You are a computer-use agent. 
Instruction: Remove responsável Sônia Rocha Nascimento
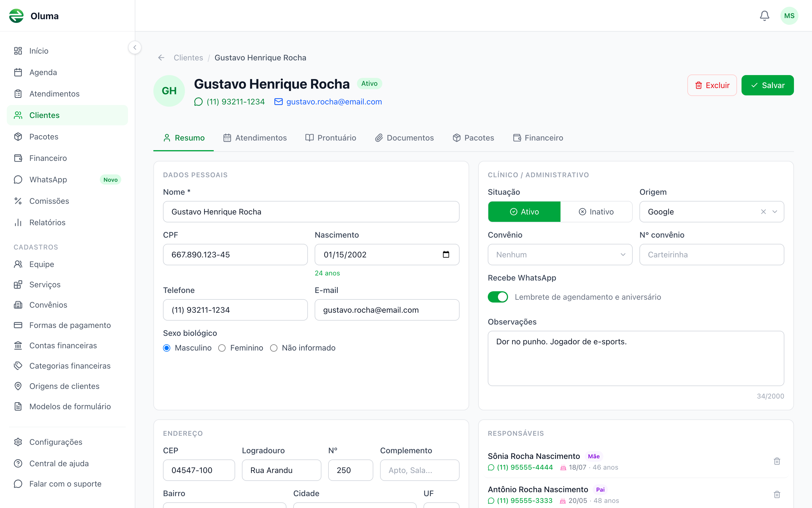tap(777, 461)
